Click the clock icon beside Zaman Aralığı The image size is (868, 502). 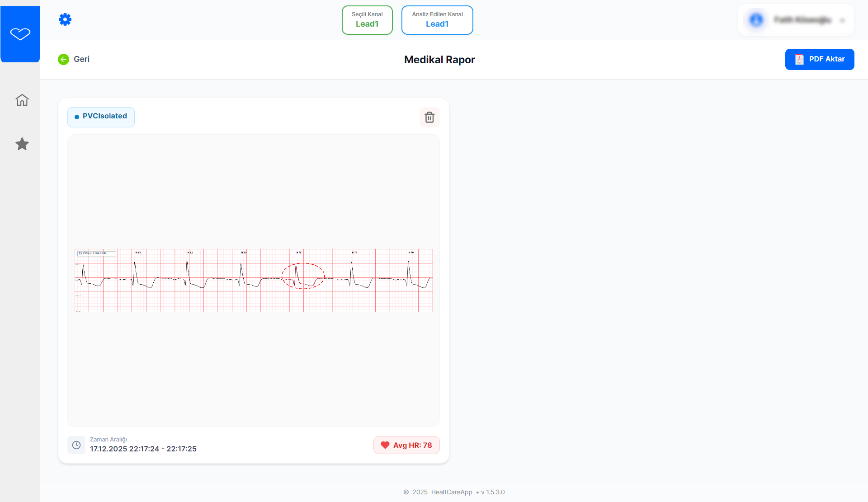coord(76,445)
